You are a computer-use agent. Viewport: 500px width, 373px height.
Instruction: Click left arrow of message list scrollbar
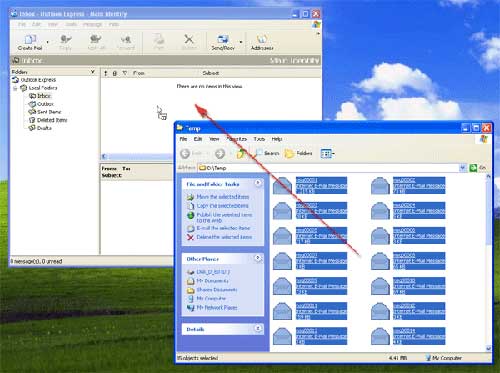point(104,156)
